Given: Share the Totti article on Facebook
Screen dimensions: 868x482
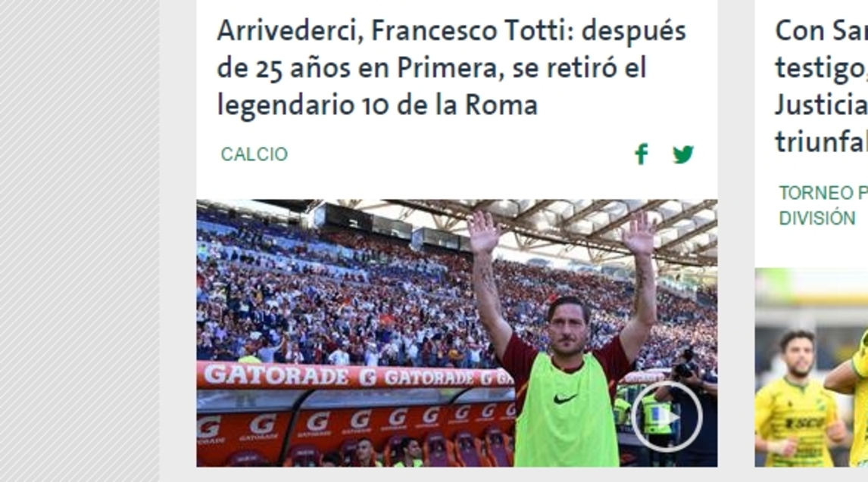Looking at the screenshot, I should pyautogui.click(x=641, y=154).
